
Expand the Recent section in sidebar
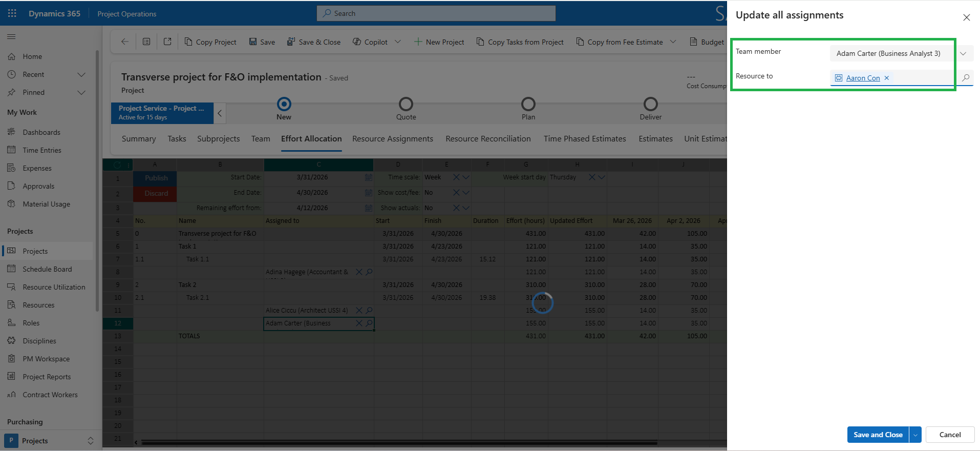point(81,74)
